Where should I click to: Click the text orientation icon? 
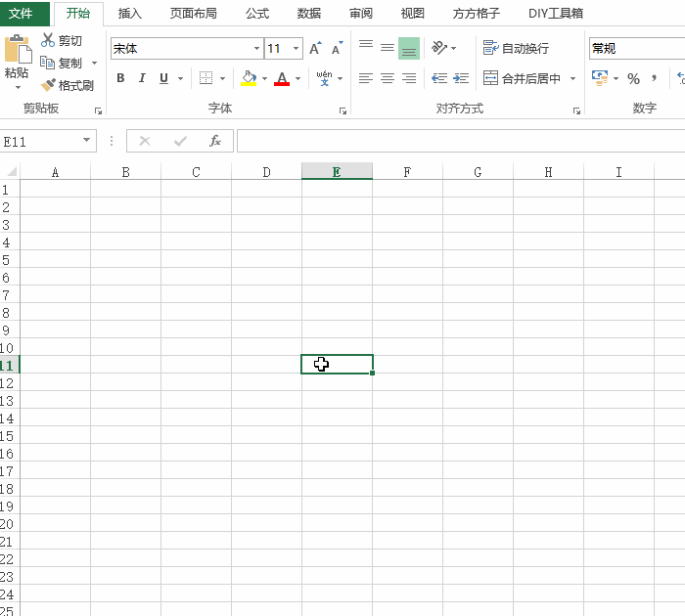coord(439,47)
